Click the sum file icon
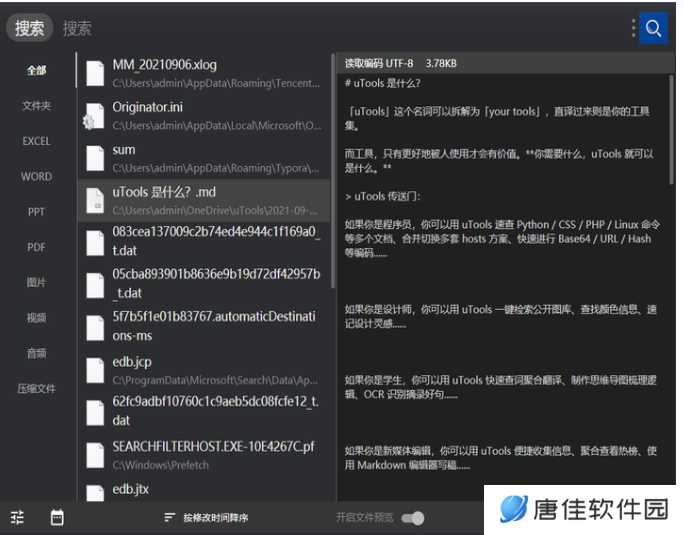This screenshot has height=535, width=684. pyautogui.click(x=95, y=158)
